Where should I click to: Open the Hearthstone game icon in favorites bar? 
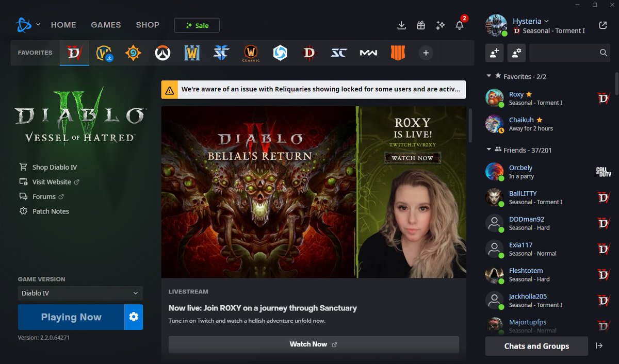point(134,52)
